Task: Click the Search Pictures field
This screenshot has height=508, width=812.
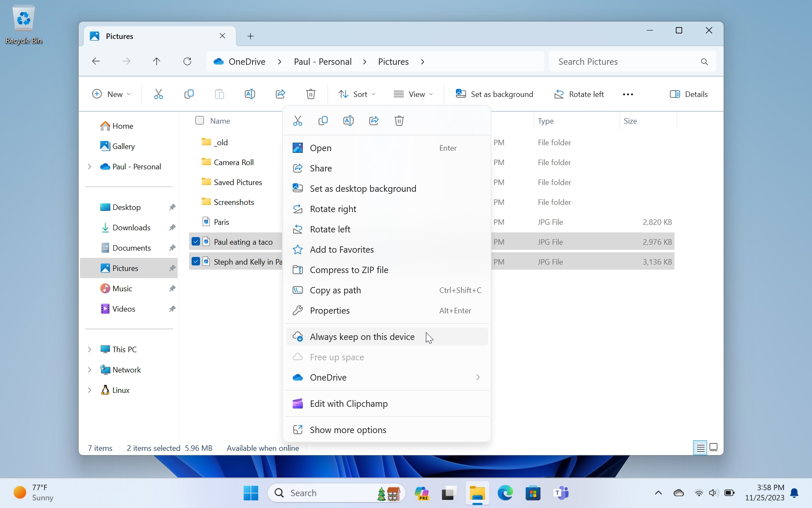Action: coord(626,62)
